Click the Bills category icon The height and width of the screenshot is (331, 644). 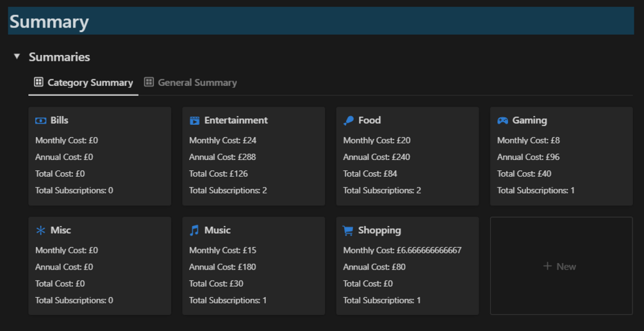pyautogui.click(x=40, y=120)
